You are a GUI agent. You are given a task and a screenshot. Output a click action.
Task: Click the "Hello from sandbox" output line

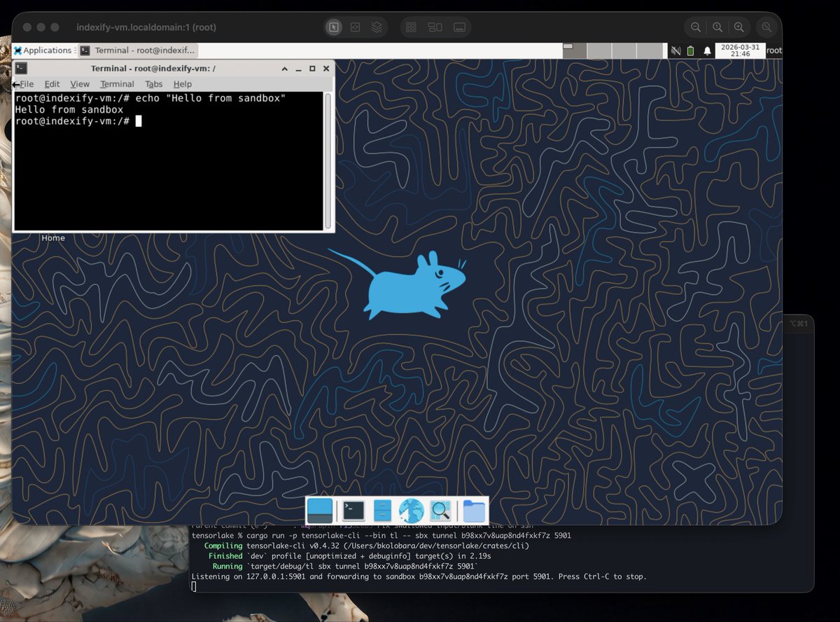point(69,110)
